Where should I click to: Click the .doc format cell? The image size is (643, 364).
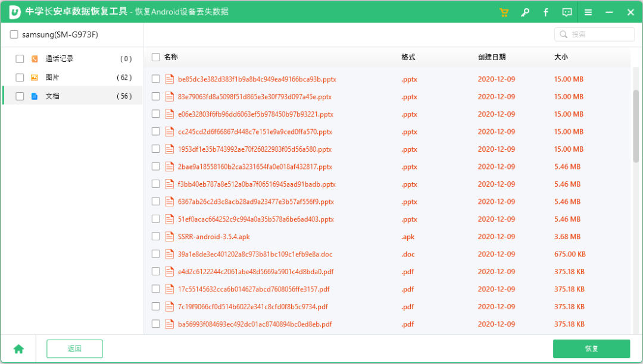(x=408, y=255)
